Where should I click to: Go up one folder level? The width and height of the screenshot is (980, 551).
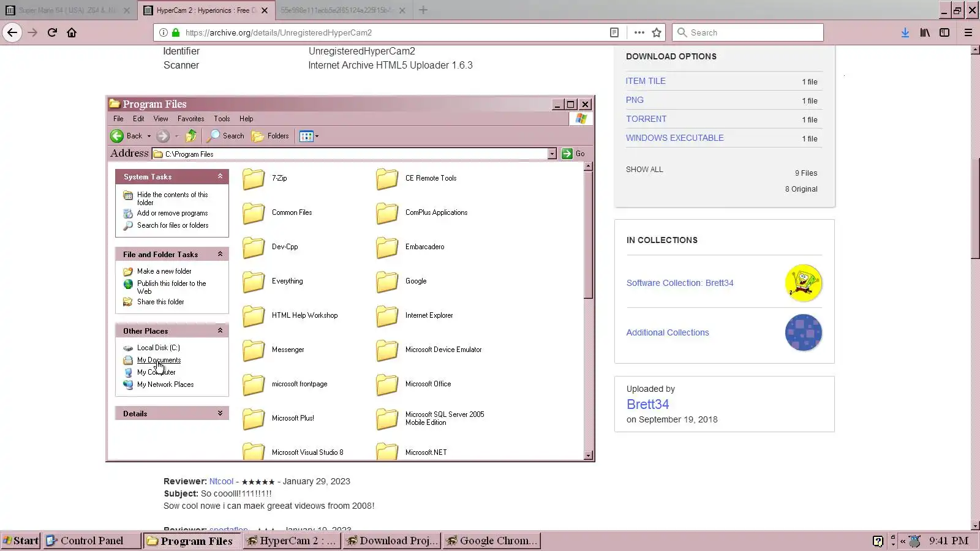[x=192, y=136]
